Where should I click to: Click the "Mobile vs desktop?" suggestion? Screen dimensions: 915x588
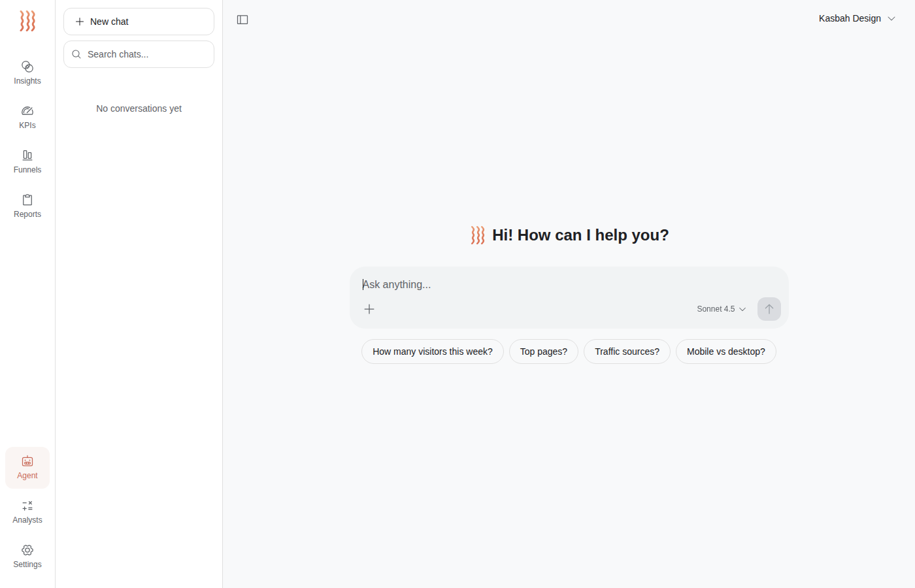pyautogui.click(x=725, y=351)
